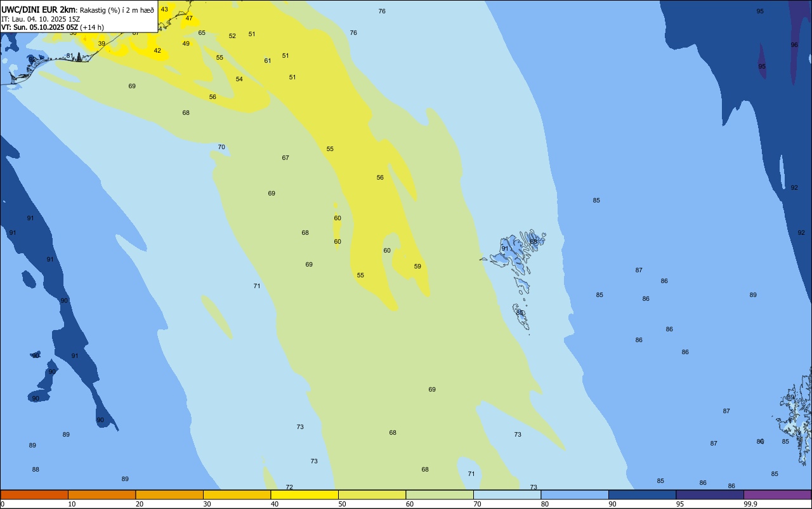
Task: Click the 60–70 light green legend segment
Action: (x=440, y=494)
